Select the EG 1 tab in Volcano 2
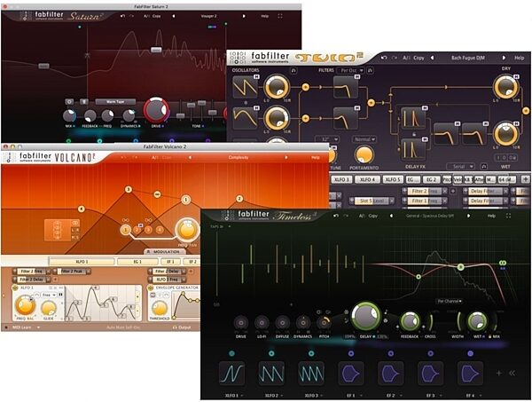This screenshot has height=402, width=532. tap(137, 262)
